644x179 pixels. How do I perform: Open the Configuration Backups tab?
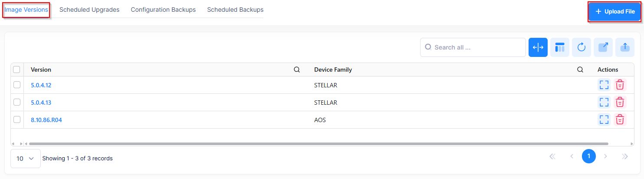point(163,10)
